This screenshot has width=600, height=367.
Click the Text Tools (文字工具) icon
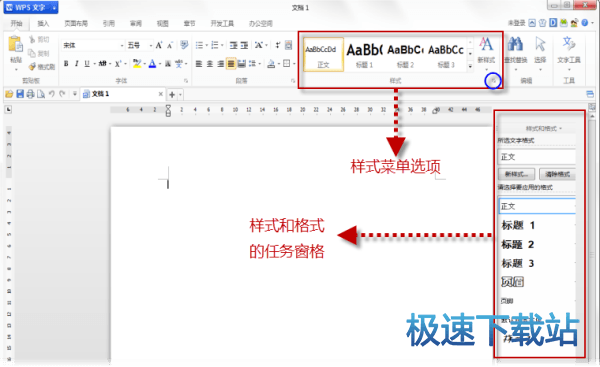click(x=569, y=44)
